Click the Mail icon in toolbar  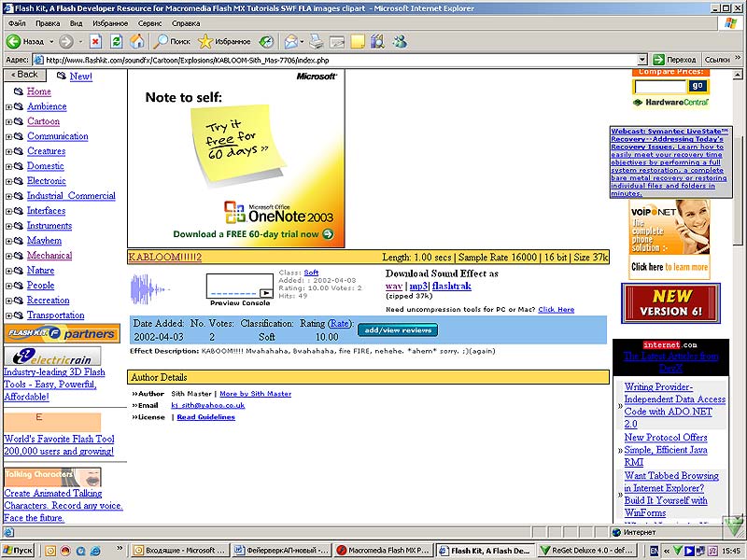[x=291, y=42]
